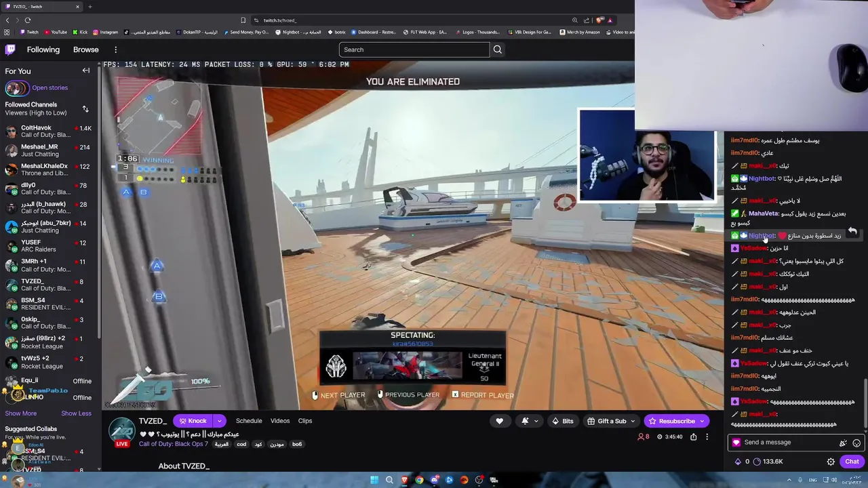Viewport: 868px width, 488px height.
Task: Open the Merch by Amazon bookmark
Action: tap(579, 32)
